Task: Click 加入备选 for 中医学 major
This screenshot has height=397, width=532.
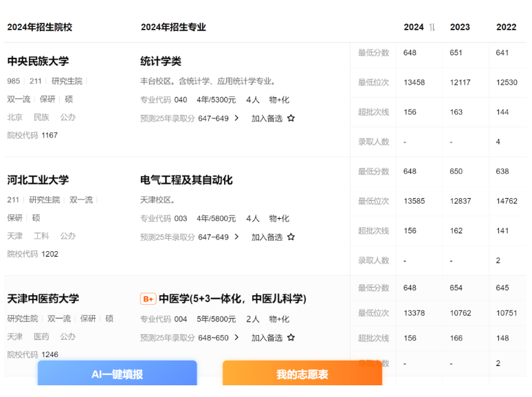Action: 267,338
